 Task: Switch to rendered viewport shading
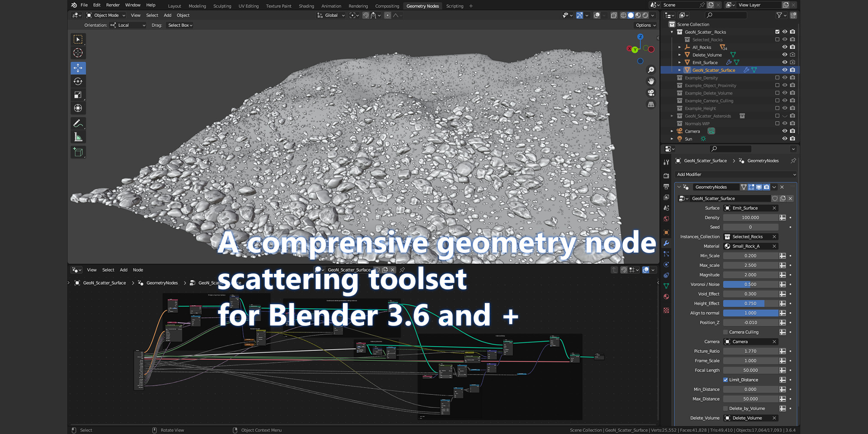(x=645, y=15)
